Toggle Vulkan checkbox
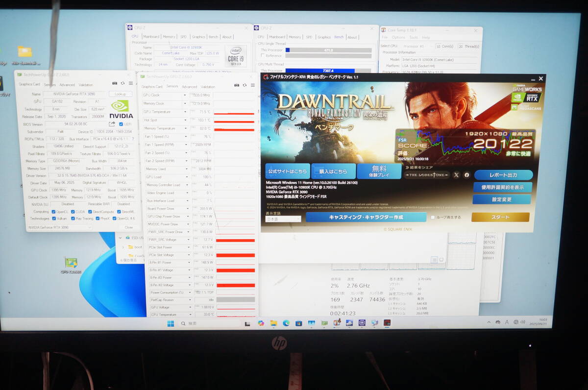This screenshot has height=390, width=588. point(54,219)
